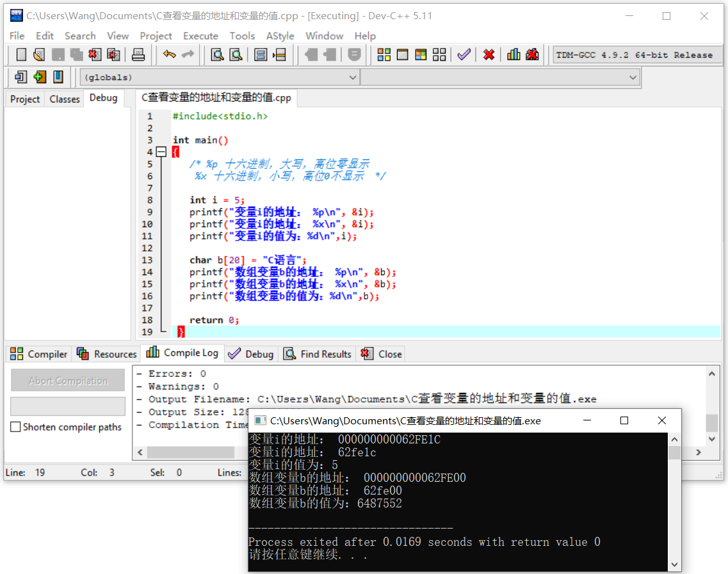Click the Run icon

[x=403, y=55]
